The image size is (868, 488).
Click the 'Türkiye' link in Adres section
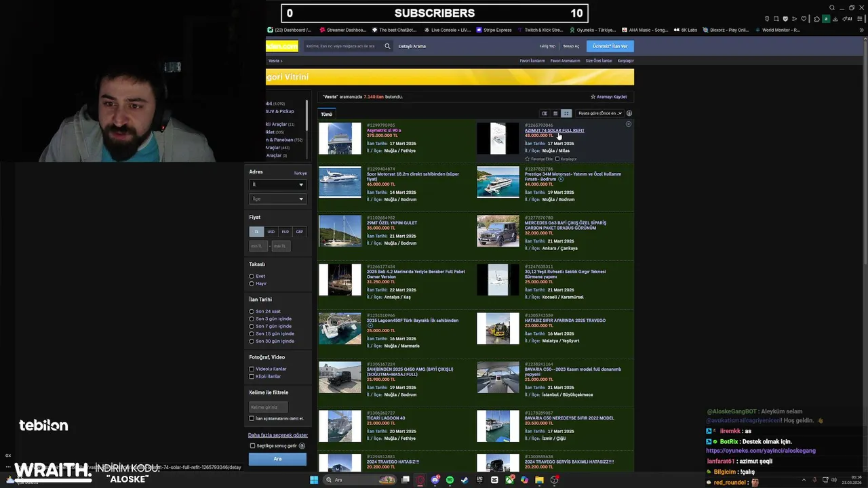click(300, 173)
